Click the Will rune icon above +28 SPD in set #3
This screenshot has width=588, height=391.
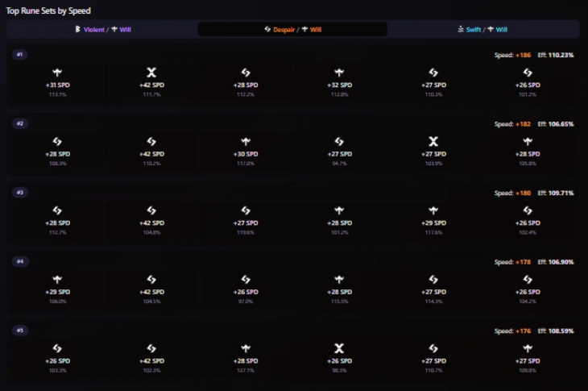pyautogui.click(x=339, y=210)
